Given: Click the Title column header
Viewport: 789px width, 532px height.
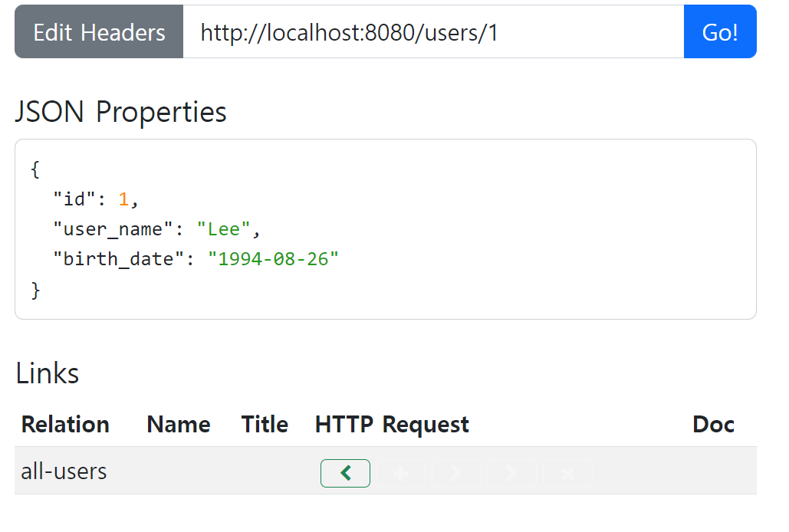Looking at the screenshot, I should coord(265,425).
